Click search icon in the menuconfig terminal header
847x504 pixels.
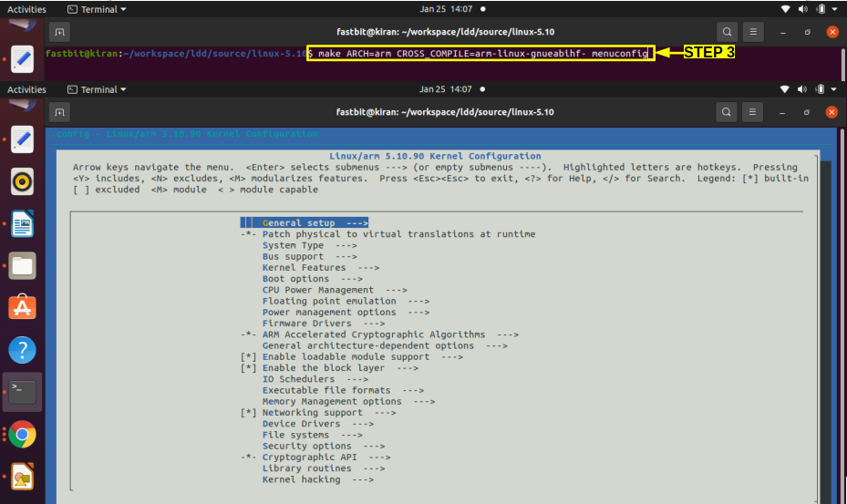727,112
